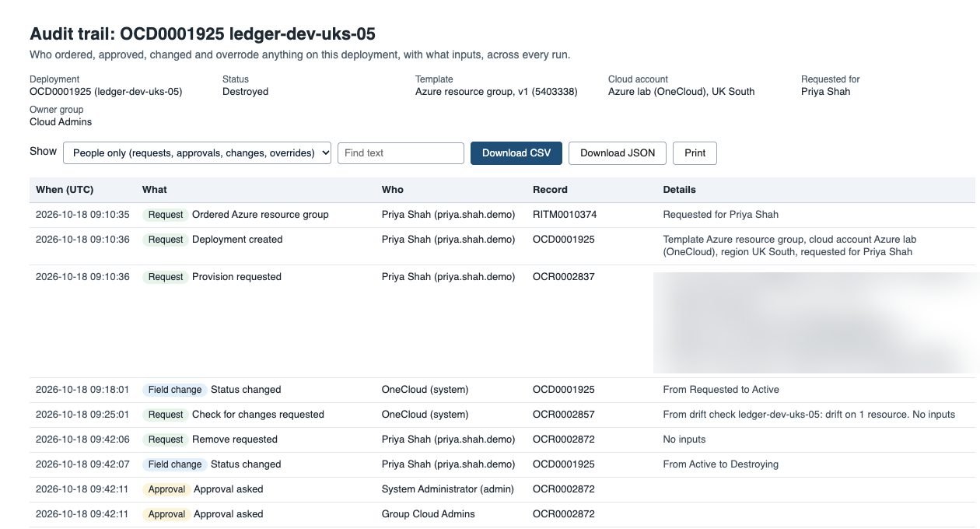
Task: Click the timestamp 2026-10-18 09:42:07
Action: click(82, 464)
